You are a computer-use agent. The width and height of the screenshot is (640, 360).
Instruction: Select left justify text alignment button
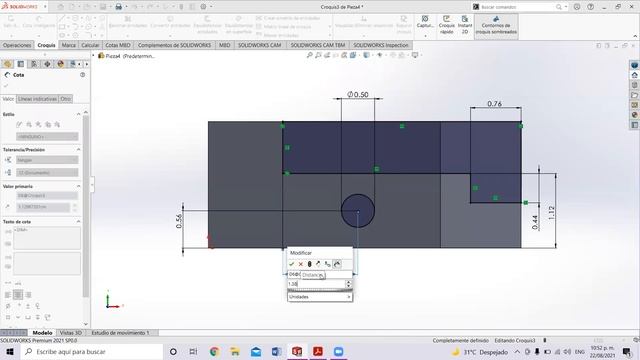pos(8,295)
